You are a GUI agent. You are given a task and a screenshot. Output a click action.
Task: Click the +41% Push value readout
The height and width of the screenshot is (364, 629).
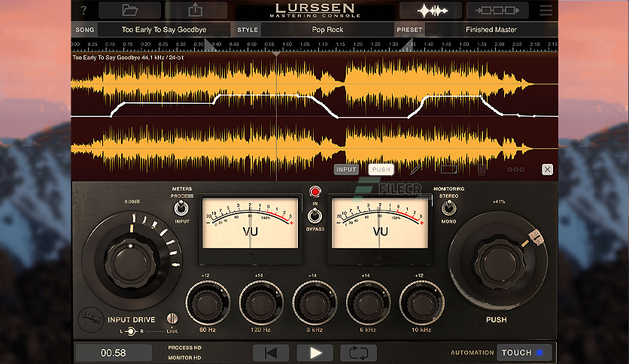coord(499,202)
